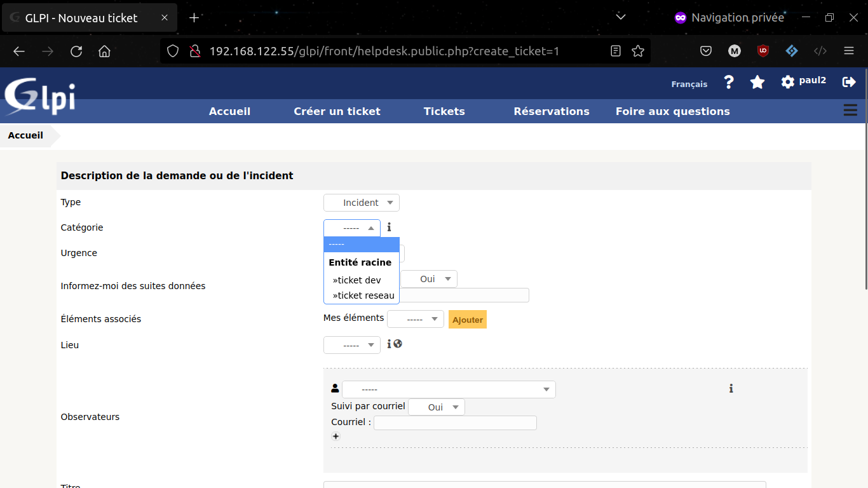Expand the Mes éléments dropdown

click(x=416, y=320)
